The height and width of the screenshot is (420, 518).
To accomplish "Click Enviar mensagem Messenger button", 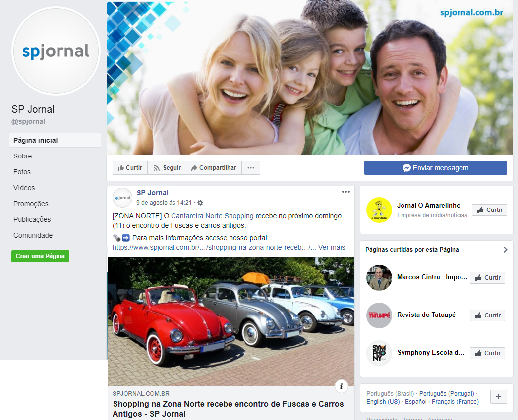I will [435, 168].
